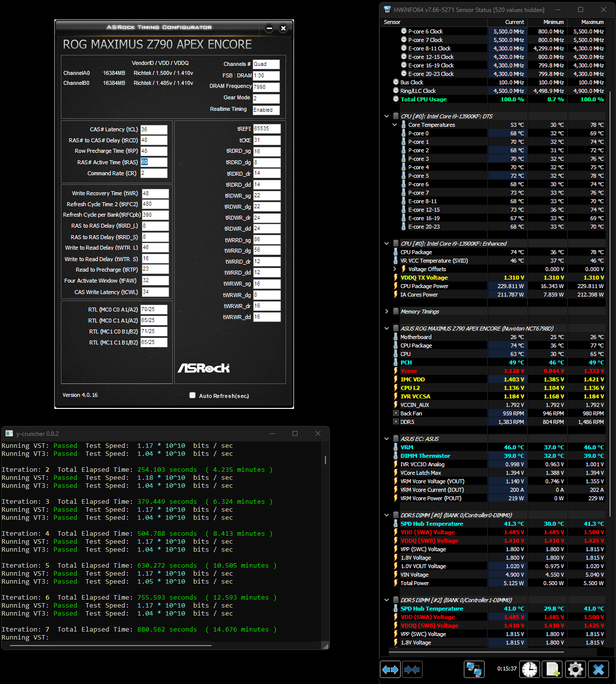Click the thermometer icon beside Motherboard

click(396, 337)
